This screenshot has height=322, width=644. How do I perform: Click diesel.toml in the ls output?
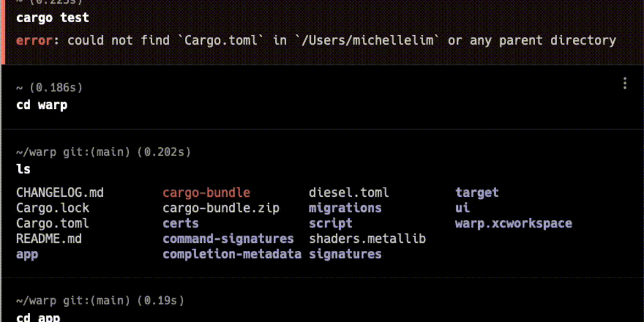pyautogui.click(x=349, y=192)
